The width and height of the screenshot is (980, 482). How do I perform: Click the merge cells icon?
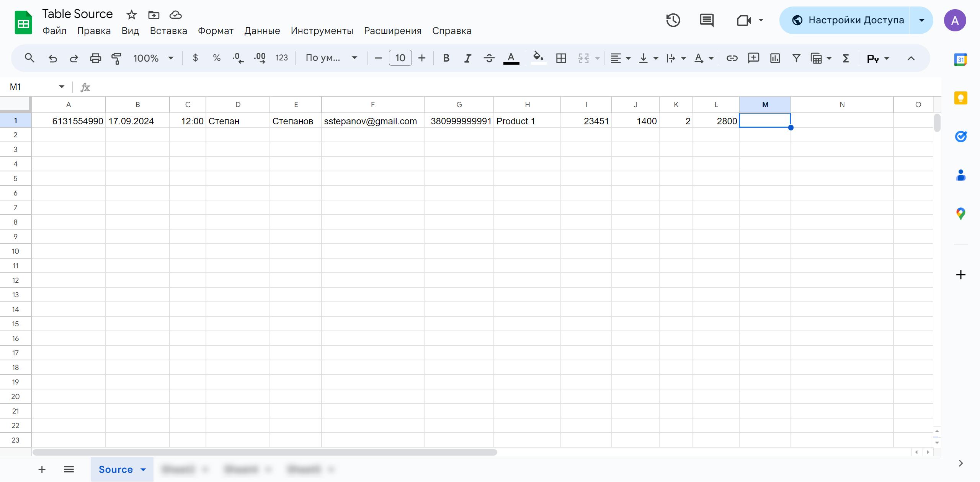tap(584, 57)
